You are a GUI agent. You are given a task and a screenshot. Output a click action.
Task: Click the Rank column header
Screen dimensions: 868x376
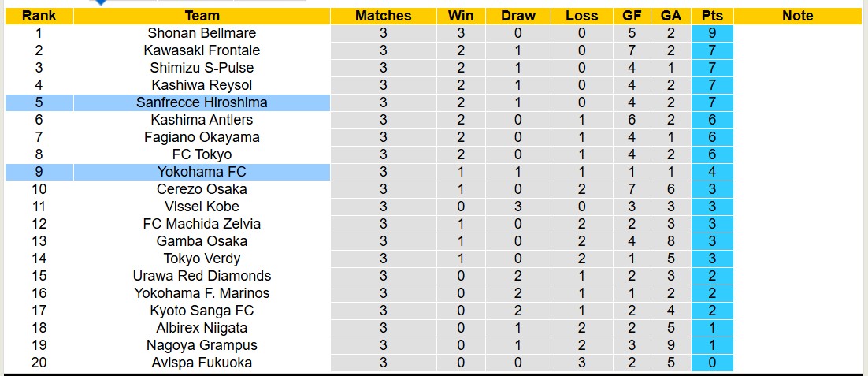click(39, 16)
